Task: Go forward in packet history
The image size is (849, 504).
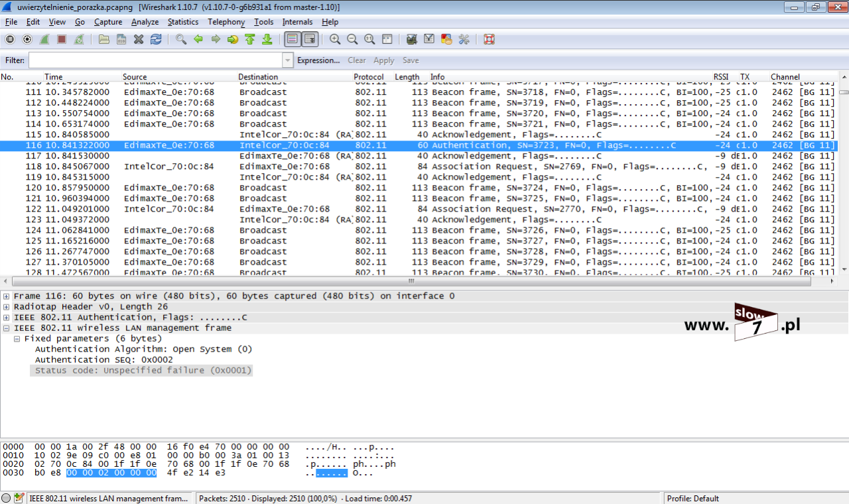Action: (x=216, y=39)
